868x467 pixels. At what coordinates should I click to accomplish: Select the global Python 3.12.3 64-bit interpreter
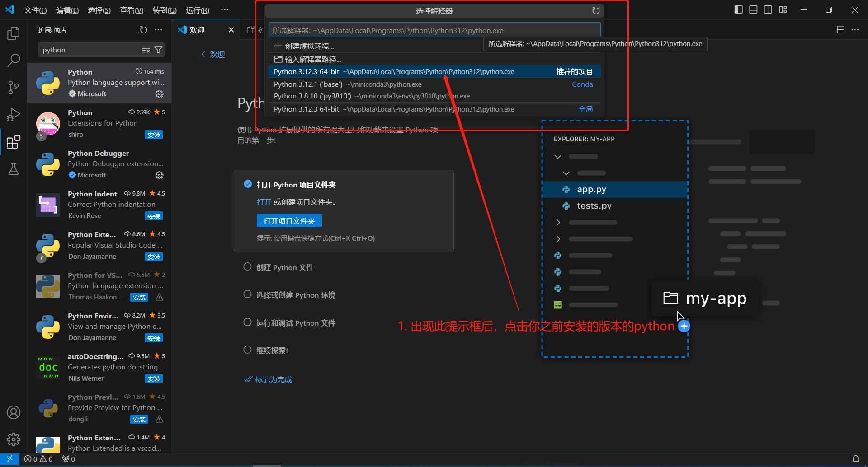coord(434,109)
